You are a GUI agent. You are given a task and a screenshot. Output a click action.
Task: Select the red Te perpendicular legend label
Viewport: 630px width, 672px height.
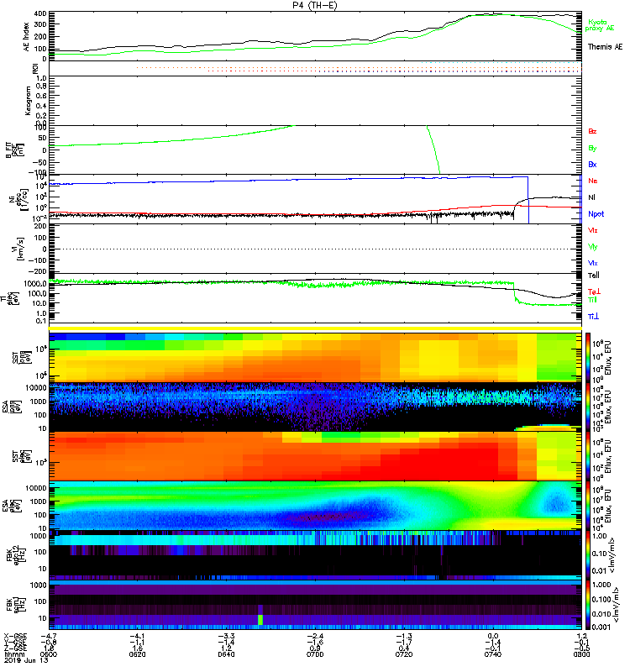594,291
